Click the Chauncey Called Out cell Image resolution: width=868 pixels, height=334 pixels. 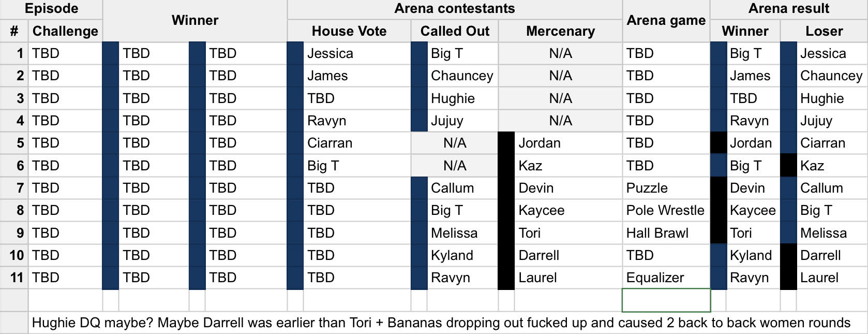click(462, 76)
